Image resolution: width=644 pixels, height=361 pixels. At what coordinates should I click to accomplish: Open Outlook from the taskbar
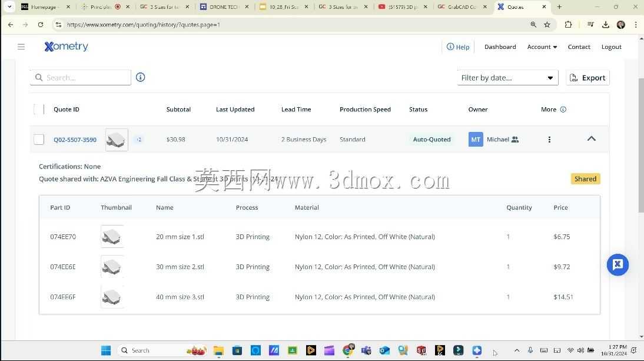(384, 350)
